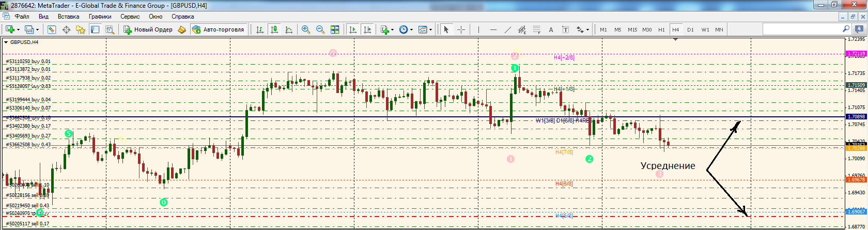Open the Сервис menu

point(130,17)
